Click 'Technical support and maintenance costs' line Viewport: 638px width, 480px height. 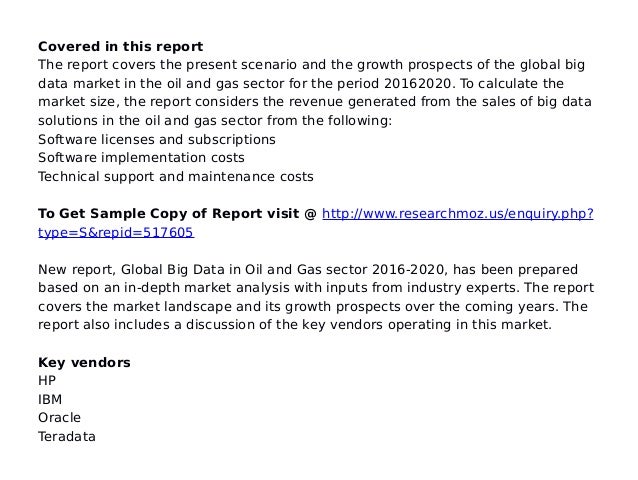(x=175, y=176)
